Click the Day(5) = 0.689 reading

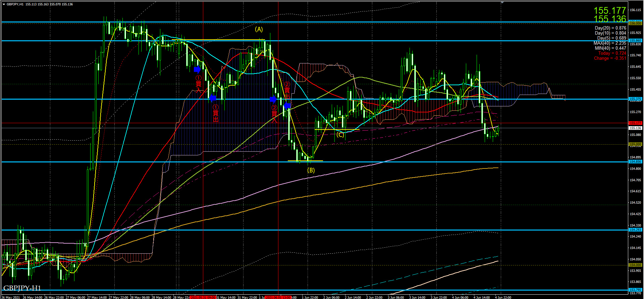point(612,38)
